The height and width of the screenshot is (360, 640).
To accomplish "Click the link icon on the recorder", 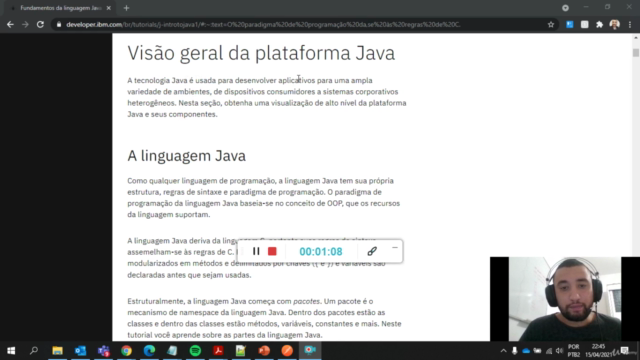I will [372, 251].
